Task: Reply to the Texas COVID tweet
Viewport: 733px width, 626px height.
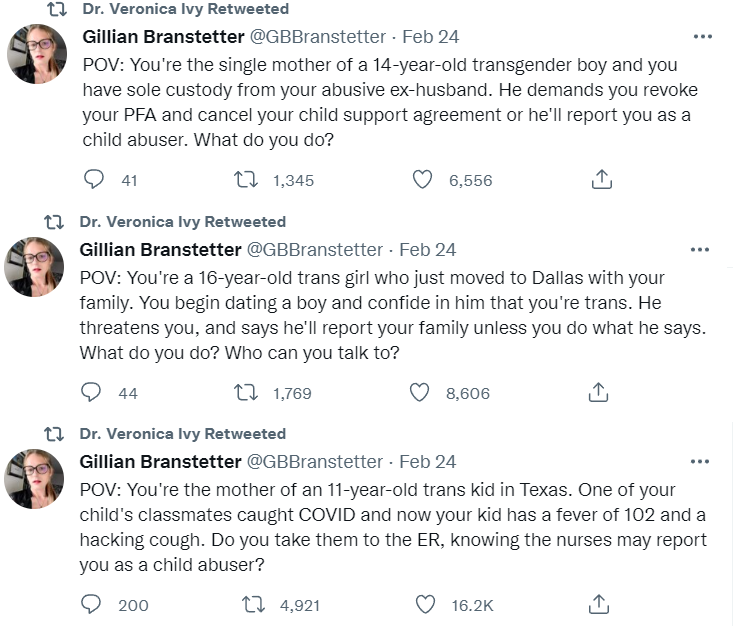Action: tap(91, 604)
